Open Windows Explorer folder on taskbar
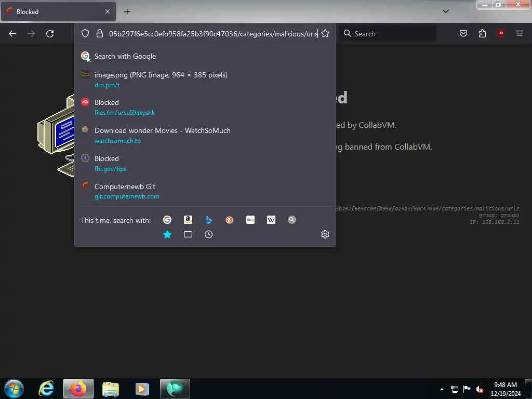532x399 pixels. (x=110, y=389)
